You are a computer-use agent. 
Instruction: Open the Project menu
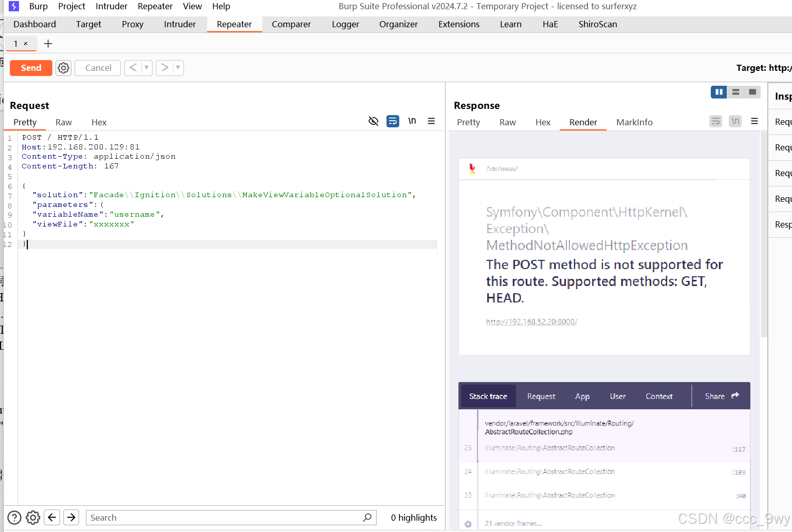71,6
